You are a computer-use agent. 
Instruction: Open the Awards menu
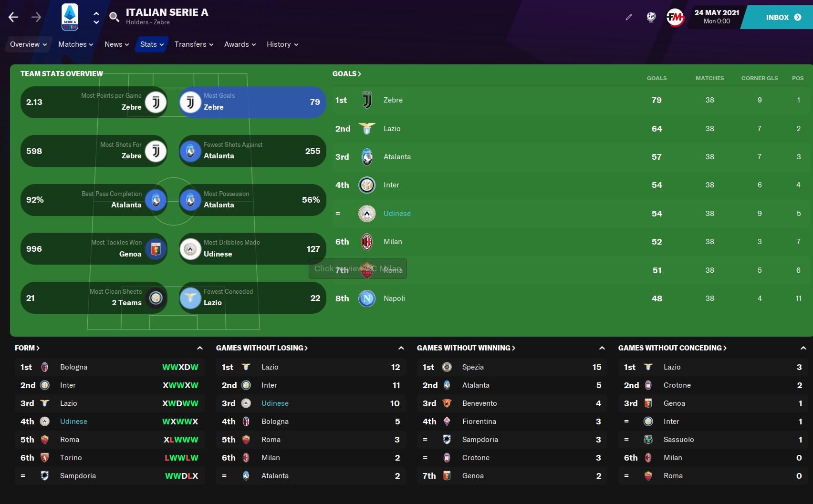(240, 44)
